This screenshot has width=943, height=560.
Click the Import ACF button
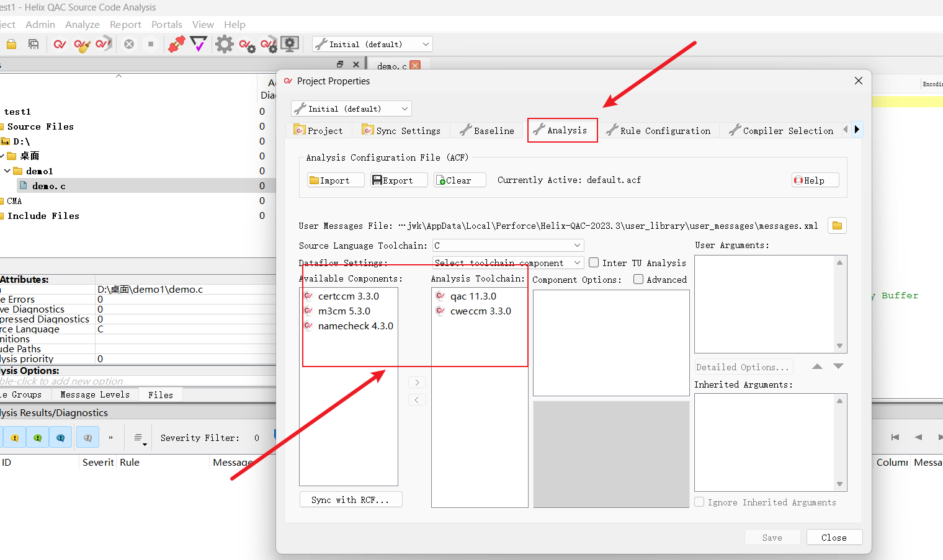pos(336,180)
